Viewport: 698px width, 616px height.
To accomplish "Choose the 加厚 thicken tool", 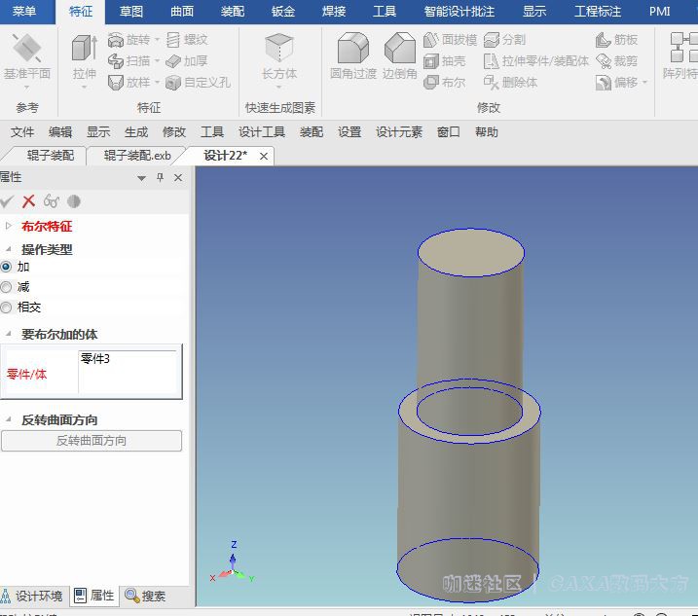I will (187, 61).
